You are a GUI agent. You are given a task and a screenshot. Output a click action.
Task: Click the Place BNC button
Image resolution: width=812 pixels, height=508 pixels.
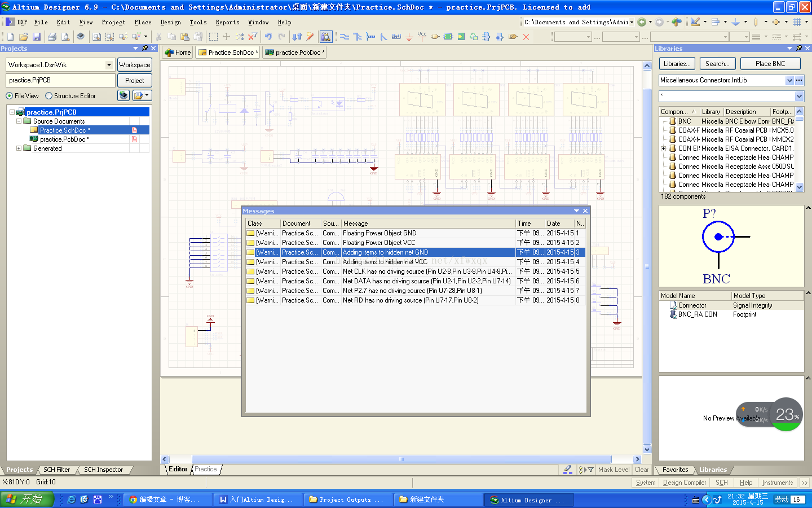point(770,64)
